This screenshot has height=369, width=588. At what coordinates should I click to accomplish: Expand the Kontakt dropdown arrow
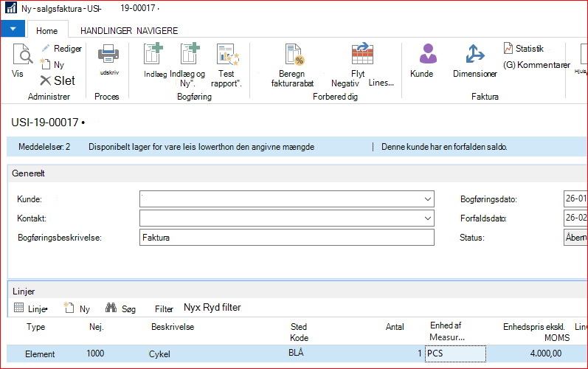[427, 218]
